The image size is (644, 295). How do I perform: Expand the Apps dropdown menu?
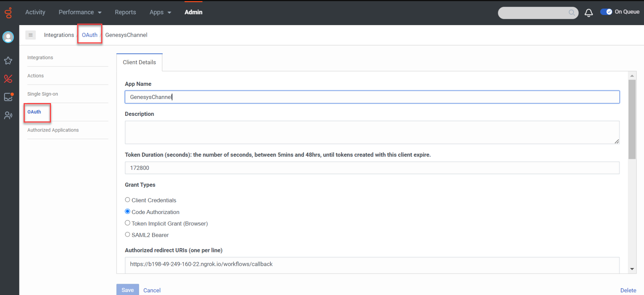[160, 12]
